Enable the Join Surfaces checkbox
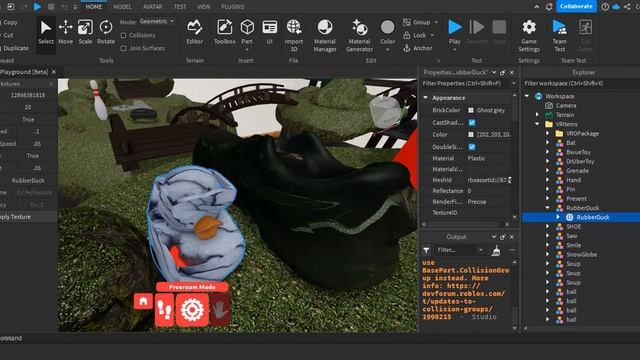The height and width of the screenshot is (360, 640). pos(123,48)
